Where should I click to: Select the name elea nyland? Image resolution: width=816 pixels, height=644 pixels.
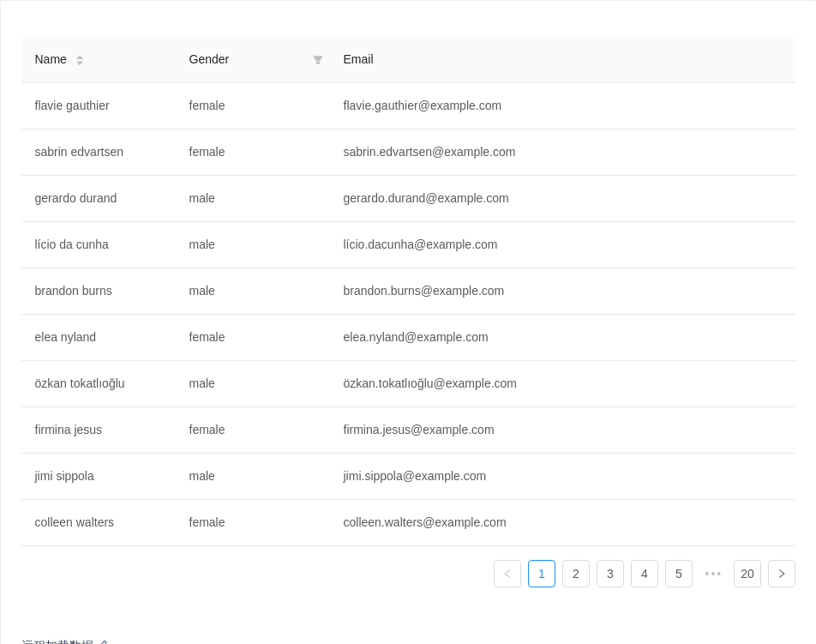(65, 337)
